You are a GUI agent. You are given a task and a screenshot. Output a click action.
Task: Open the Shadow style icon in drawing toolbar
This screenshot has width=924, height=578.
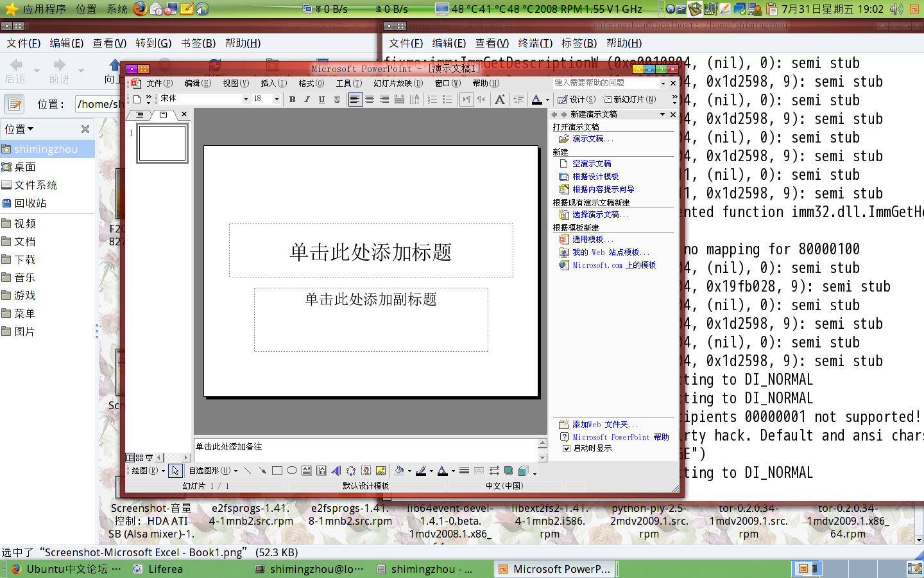[x=508, y=470]
